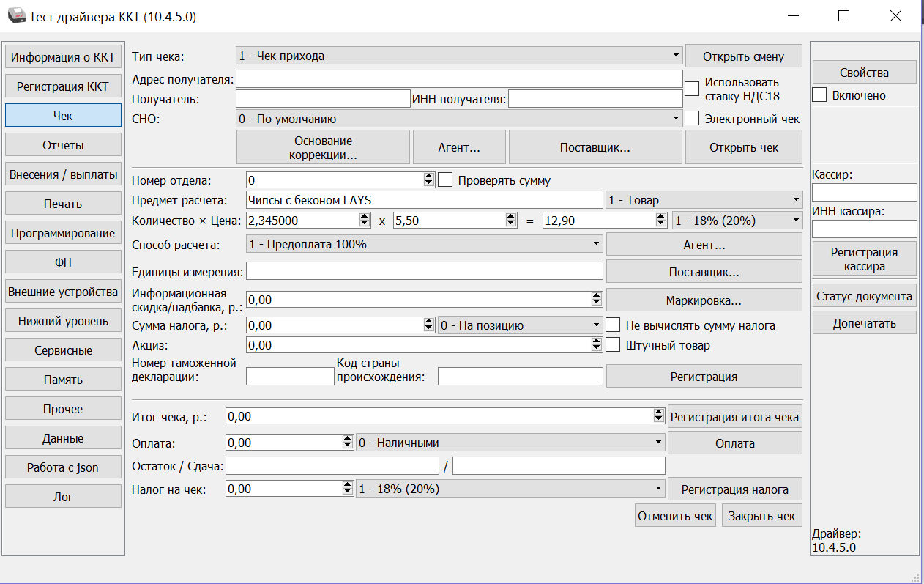Toggle 'Проверять сумму' checkbox
The image size is (924, 584).
pyautogui.click(x=445, y=180)
